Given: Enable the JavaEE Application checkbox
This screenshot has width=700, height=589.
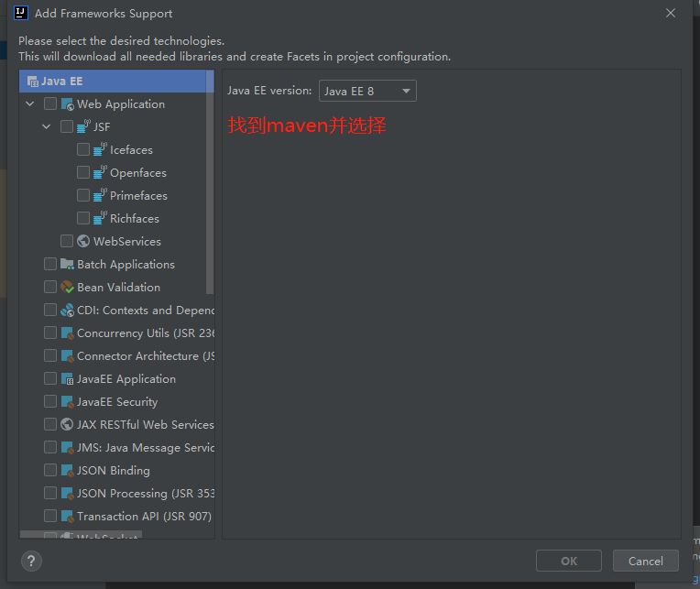Looking at the screenshot, I should (50, 378).
